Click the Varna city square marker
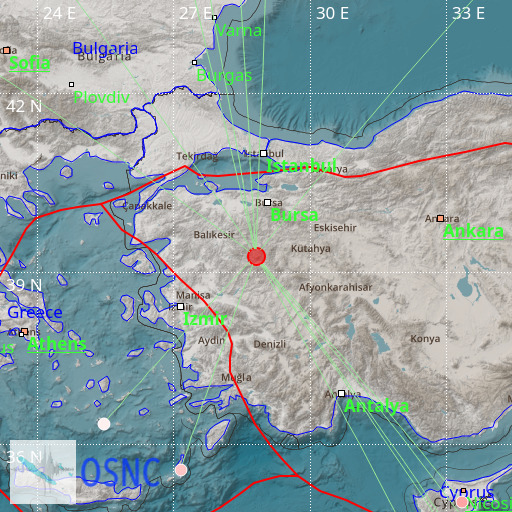The image size is (512, 512). pyautogui.click(x=214, y=17)
